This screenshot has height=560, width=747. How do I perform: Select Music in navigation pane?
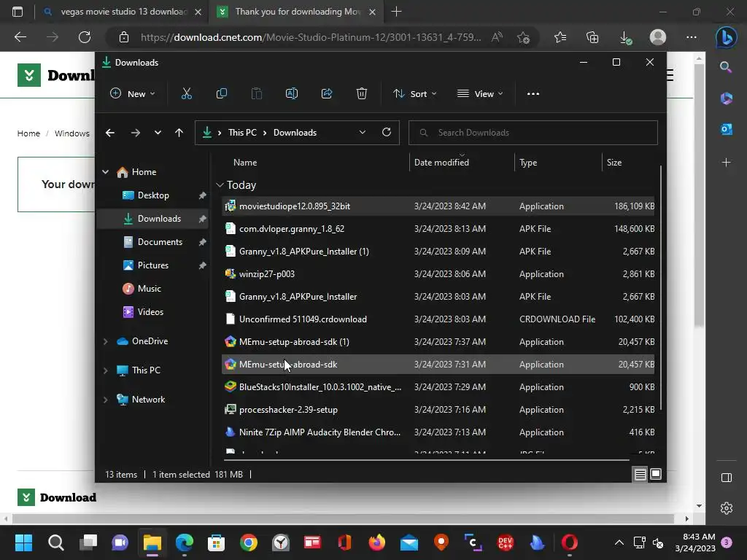(x=152, y=289)
